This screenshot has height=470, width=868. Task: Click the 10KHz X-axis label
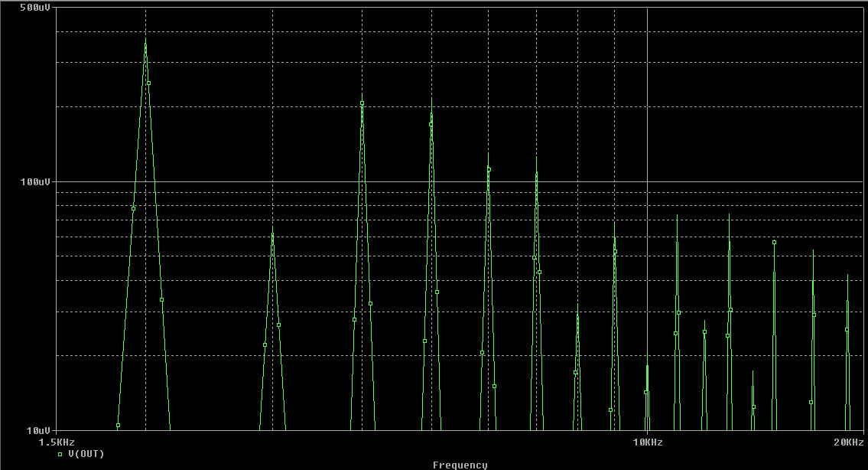(x=648, y=442)
